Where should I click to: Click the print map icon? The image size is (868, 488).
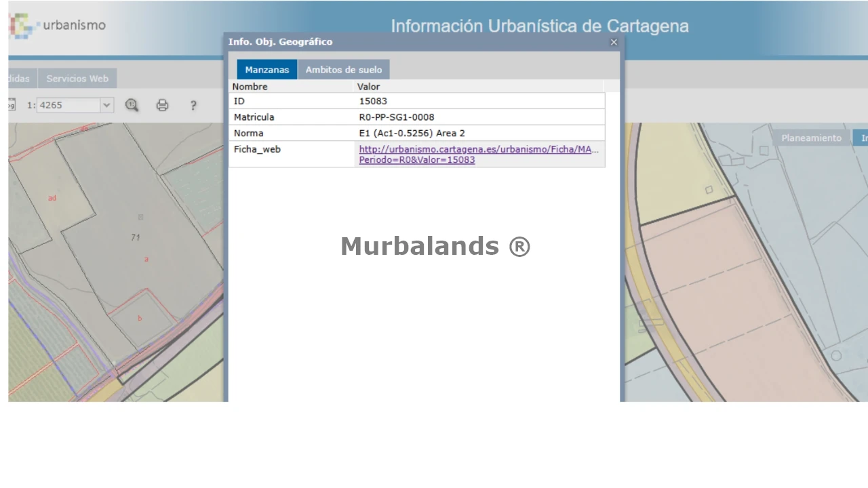tap(162, 105)
